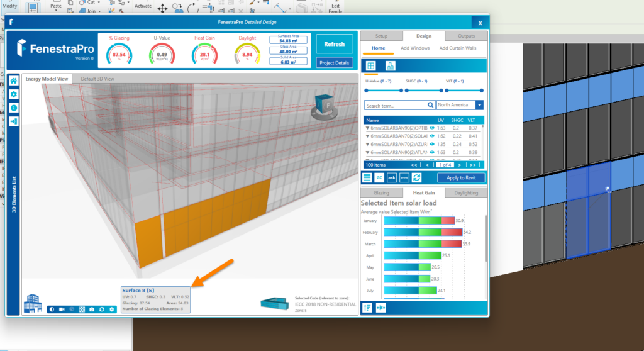Select the Home sub-tab

point(378,48)
